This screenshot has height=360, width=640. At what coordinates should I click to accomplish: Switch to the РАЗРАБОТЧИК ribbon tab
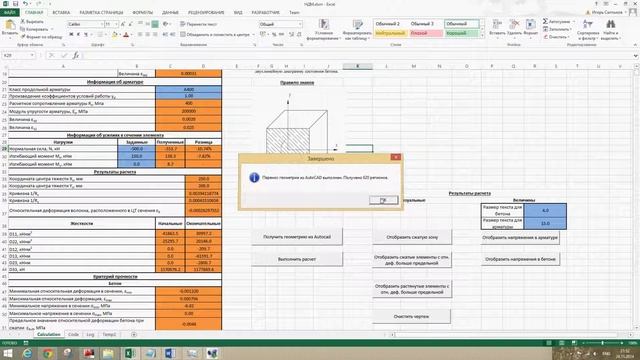(x=266, y=13)
